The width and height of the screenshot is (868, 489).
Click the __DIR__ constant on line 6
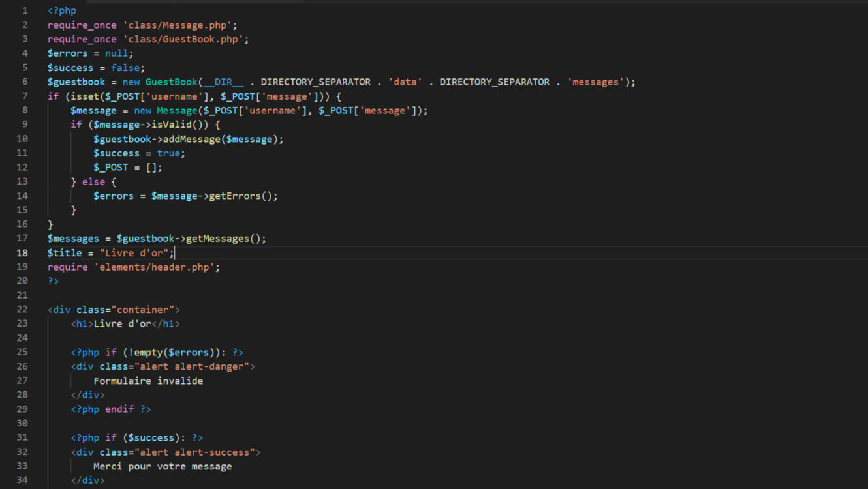tap(224, 82)
